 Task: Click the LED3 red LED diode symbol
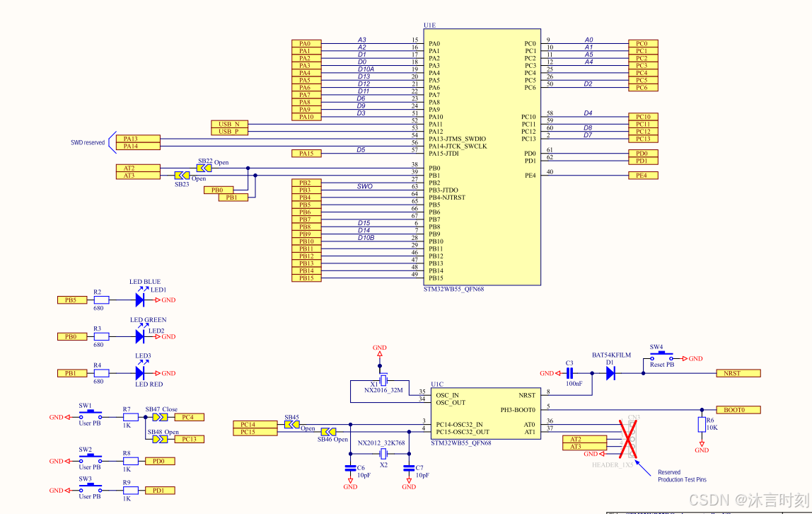(139, 372)
